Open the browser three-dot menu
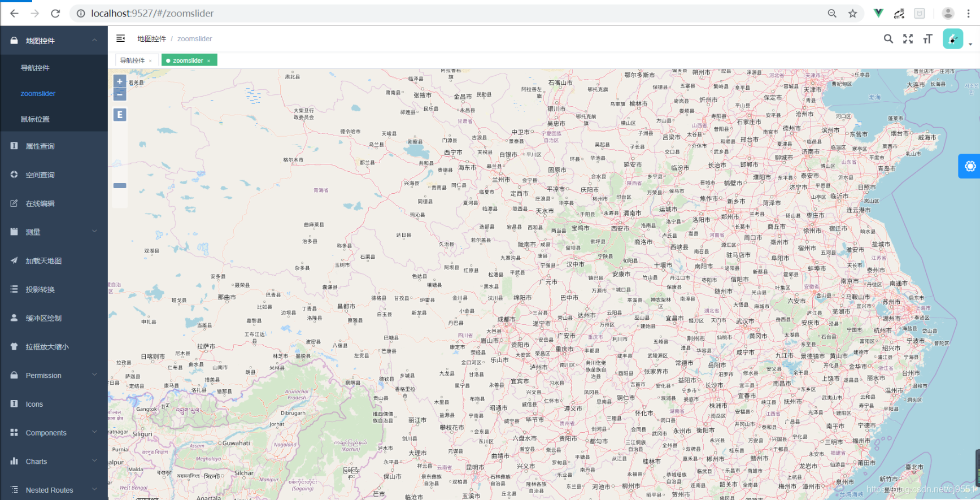The height and width of the screenshot is (500, 980). [x=968, y=13]
